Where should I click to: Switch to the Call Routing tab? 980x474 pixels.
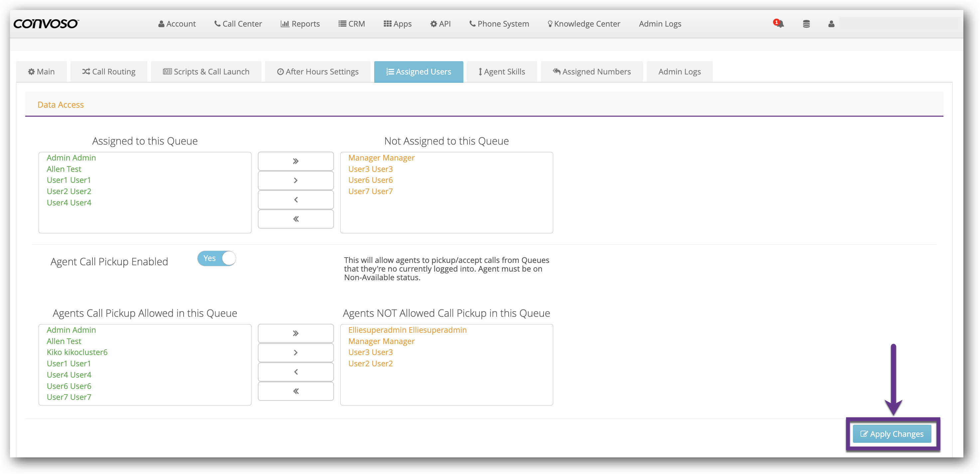(x=109, y=72)
